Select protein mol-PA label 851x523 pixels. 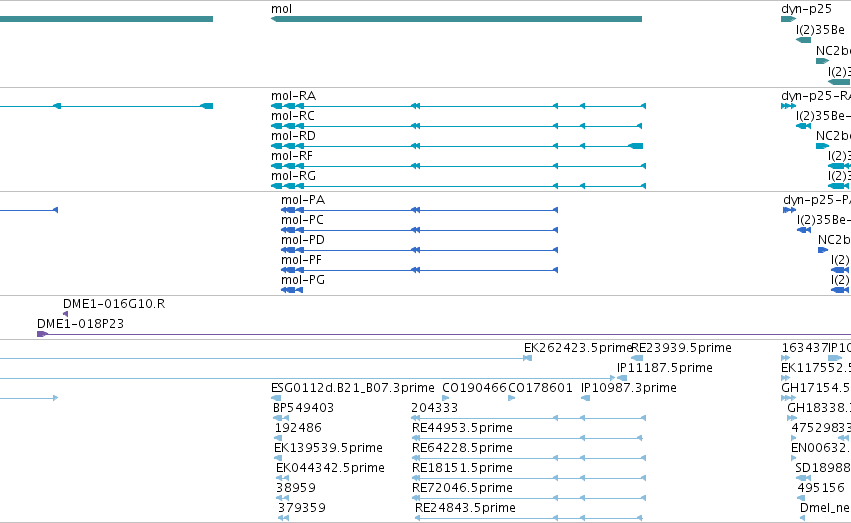303,200
